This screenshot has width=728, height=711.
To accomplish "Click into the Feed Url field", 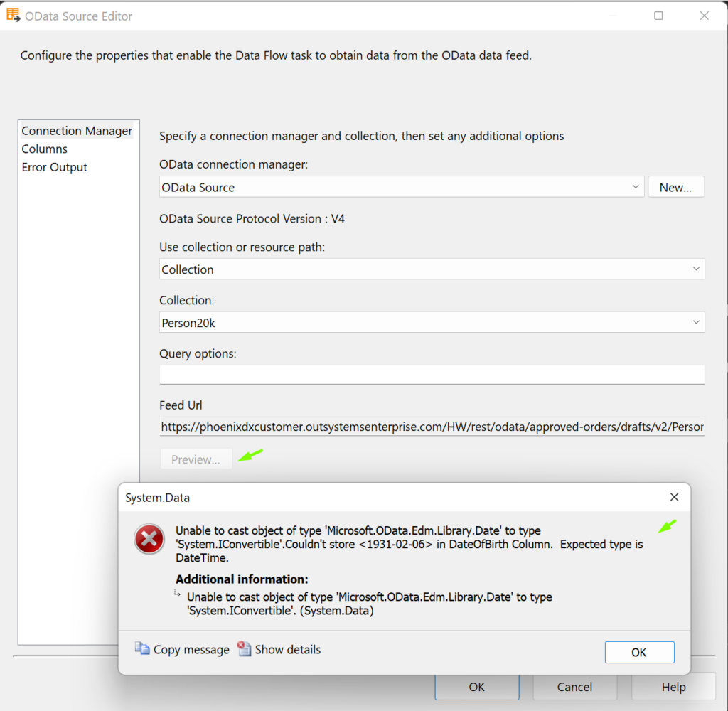I will point(432,427).
